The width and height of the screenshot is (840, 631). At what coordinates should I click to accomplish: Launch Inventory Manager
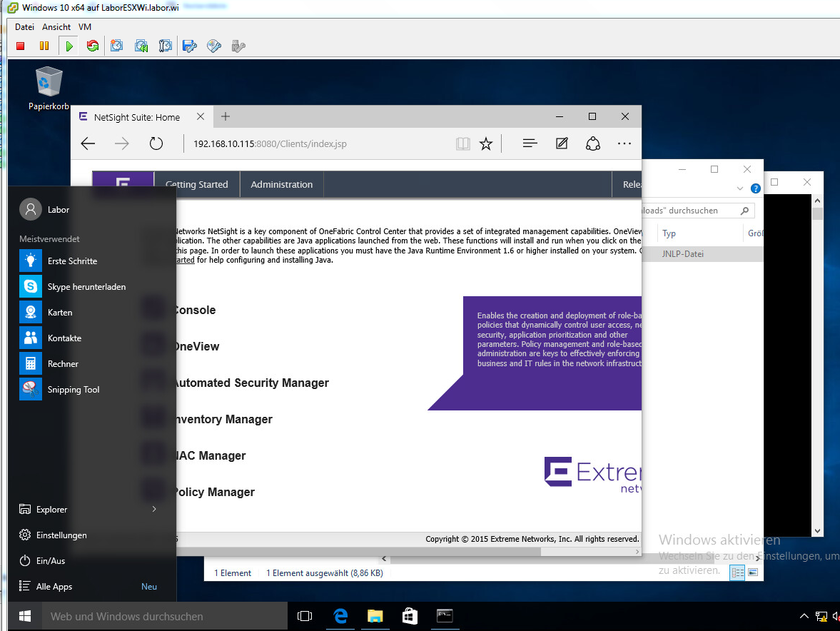(x=224, y=420)
